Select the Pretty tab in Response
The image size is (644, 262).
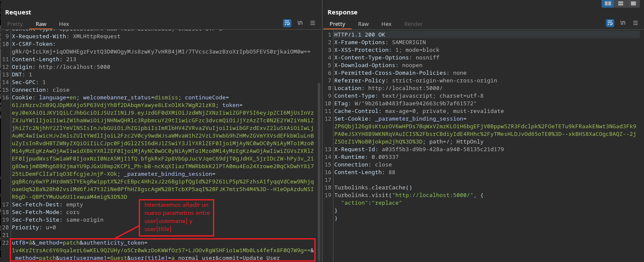(x=338, y=24)
